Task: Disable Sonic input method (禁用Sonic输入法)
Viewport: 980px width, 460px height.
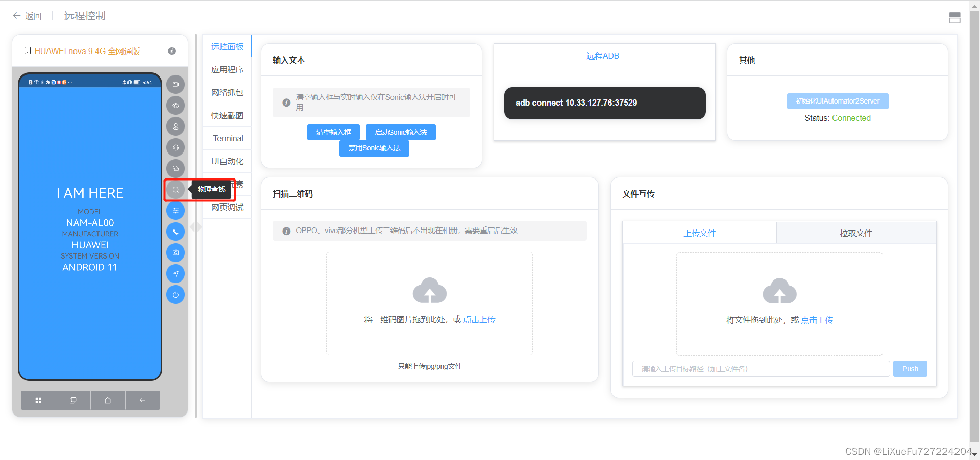Action: tap(374, 148)
